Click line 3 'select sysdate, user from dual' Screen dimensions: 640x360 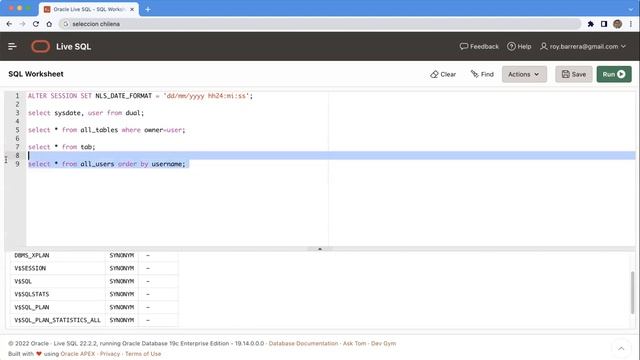coord(86,113)
